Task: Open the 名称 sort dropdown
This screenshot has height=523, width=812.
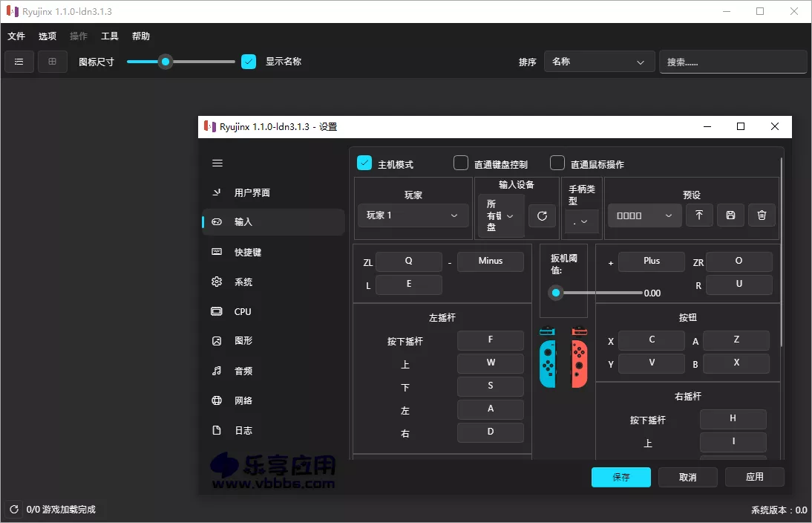Action: pyautogui.click(x=599, y=62)
